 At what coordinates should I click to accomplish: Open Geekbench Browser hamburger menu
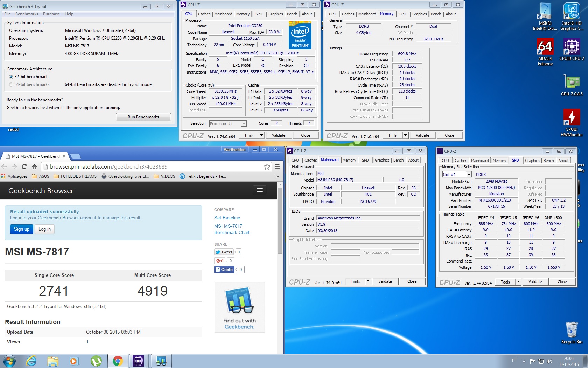[260, 190]
